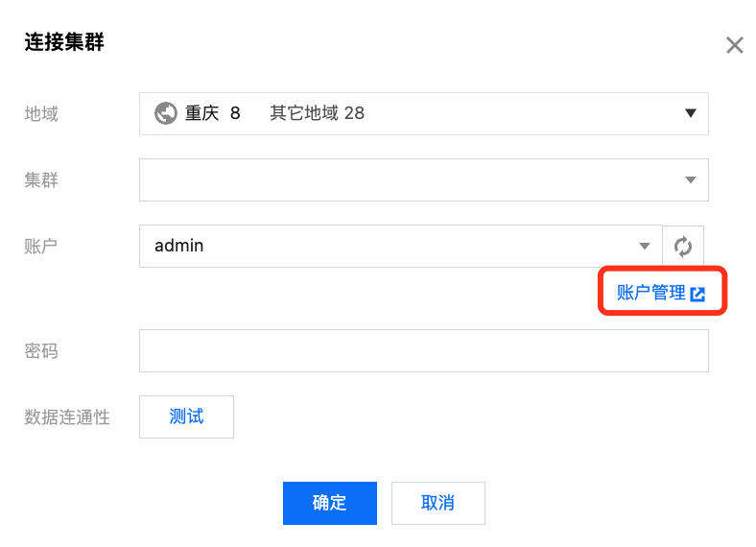This screenshot has width=756, height=547.
Task: Confirm with the 确定 button
Action: coord(329,503)
